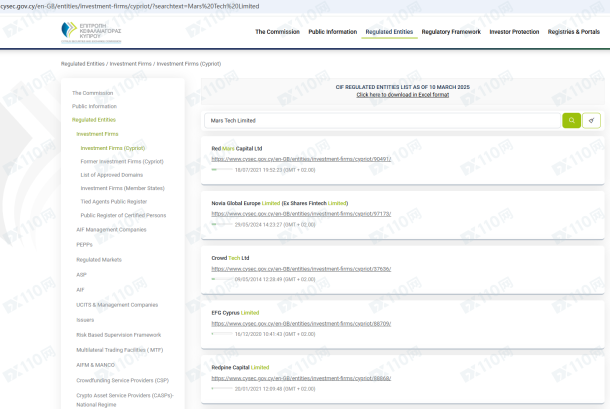The width and height of the screenshot is (610, 409).
Task: Select Investment Firms (Cypriot) sidebar item
Action: coord(113,148)
